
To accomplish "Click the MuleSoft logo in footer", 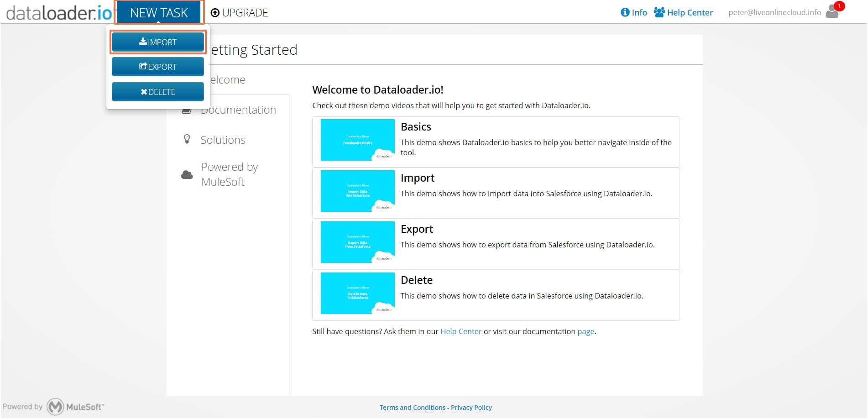I will click(76, 407).
